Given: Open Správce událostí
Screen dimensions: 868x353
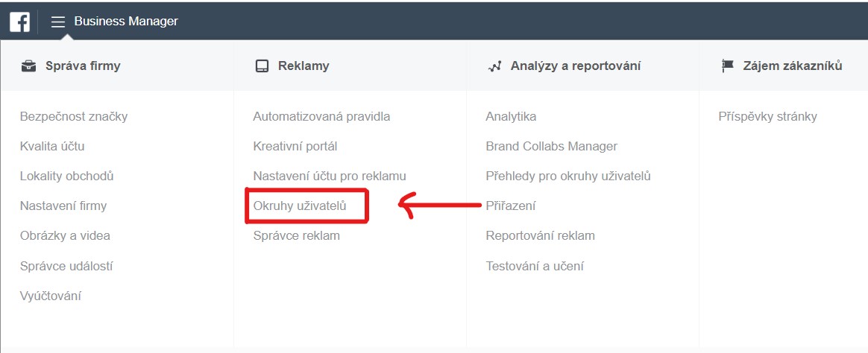Looking at the screenshot, I should pos(66,267).
